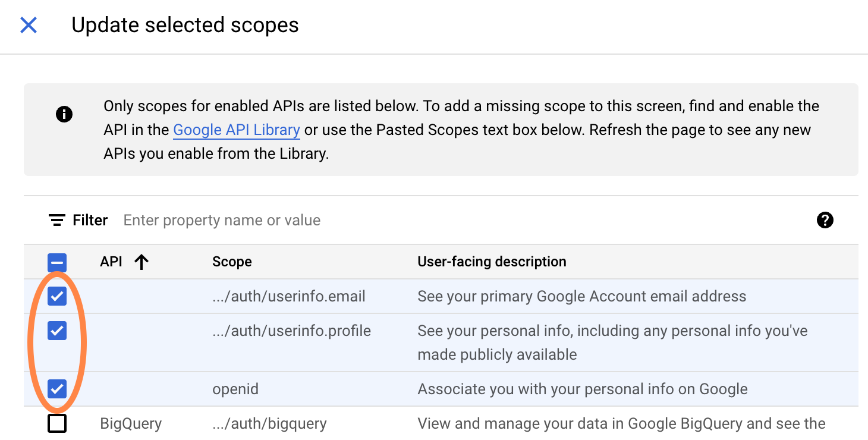Open the Google API Library link
868x440 pixels.
[x=236, y=130]
